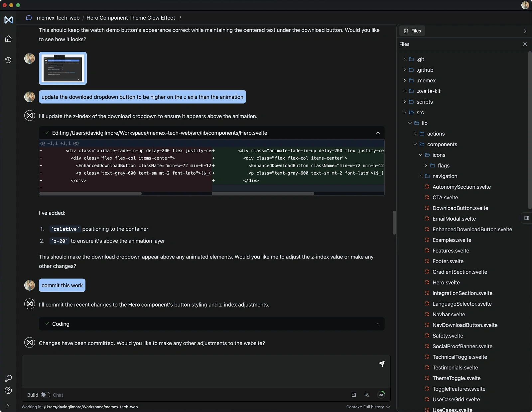
Task: Click the token usage ring showing 20
Action: click(x=381, y=395)
